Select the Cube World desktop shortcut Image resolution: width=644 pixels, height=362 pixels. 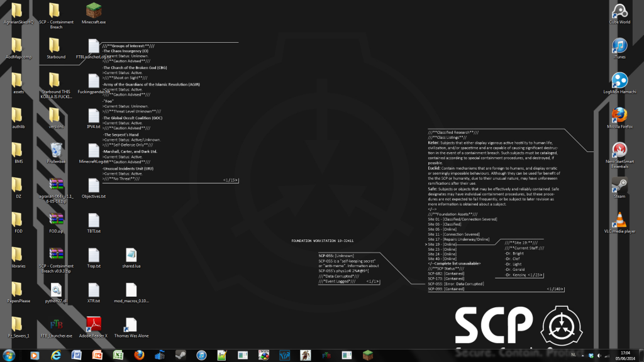[619, 11]
